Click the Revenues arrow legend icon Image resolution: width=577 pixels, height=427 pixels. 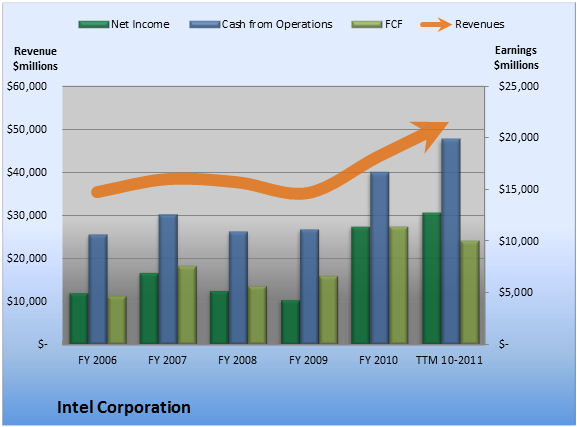436,25
